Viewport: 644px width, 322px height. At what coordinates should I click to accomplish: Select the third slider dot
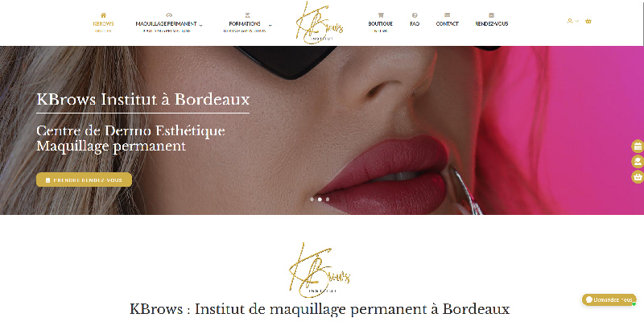click(328, 199)
